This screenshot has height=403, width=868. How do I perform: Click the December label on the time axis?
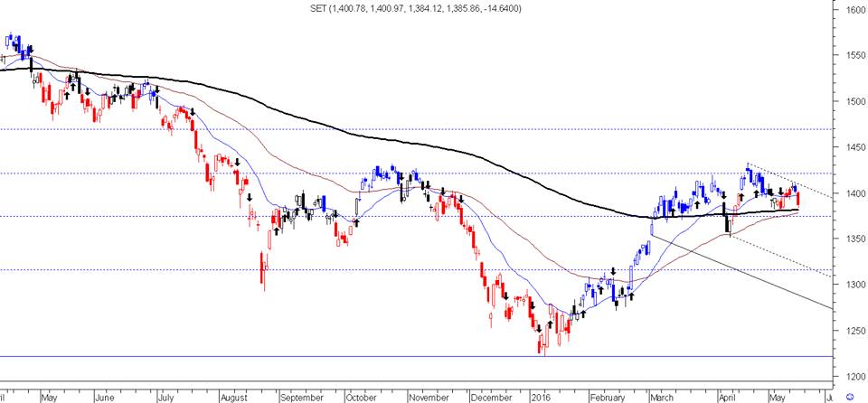coord(490,398)
